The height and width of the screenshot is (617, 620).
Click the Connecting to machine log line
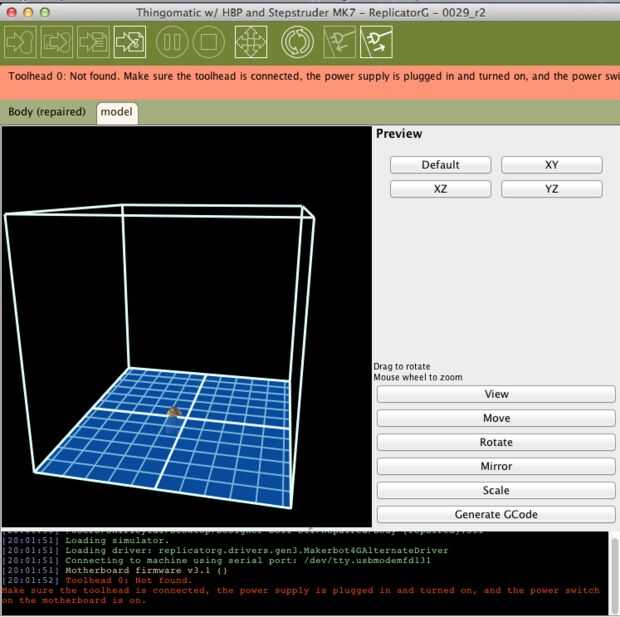[216, 560]
